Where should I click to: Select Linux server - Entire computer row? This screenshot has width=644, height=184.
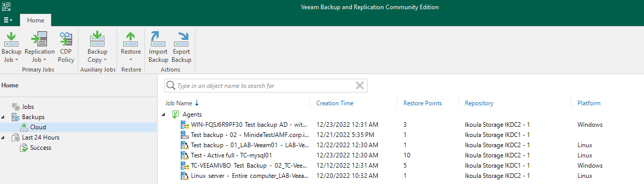pos(400,176)
